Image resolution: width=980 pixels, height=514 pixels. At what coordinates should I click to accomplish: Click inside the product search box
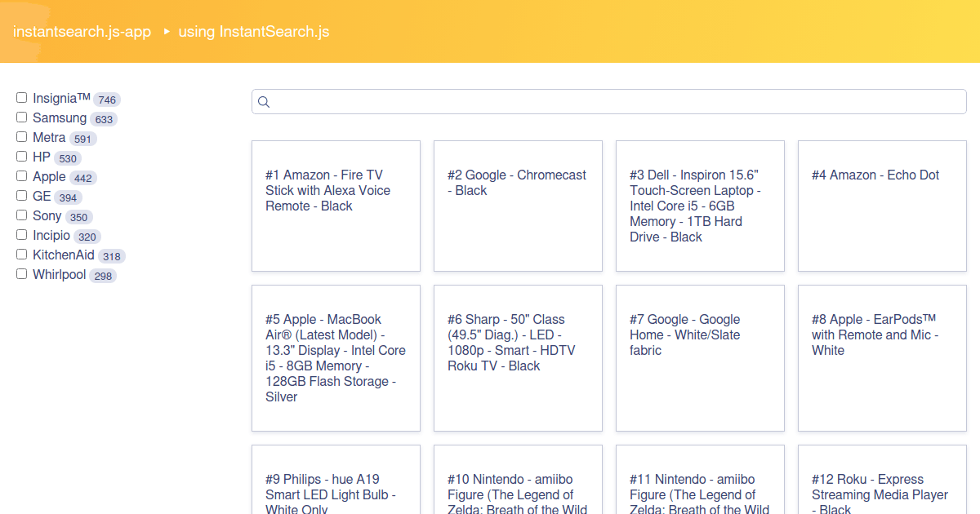tap(612, 102)
